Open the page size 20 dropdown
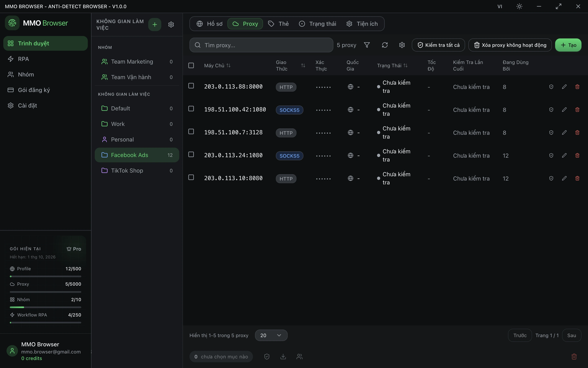The height and width of the screenshot is (368, 588). 271,335
